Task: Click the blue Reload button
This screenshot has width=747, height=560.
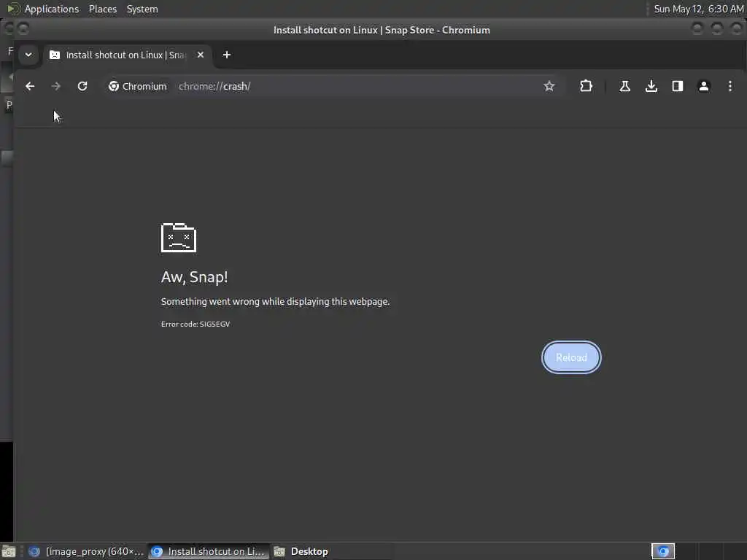Action: pos(571,357)
